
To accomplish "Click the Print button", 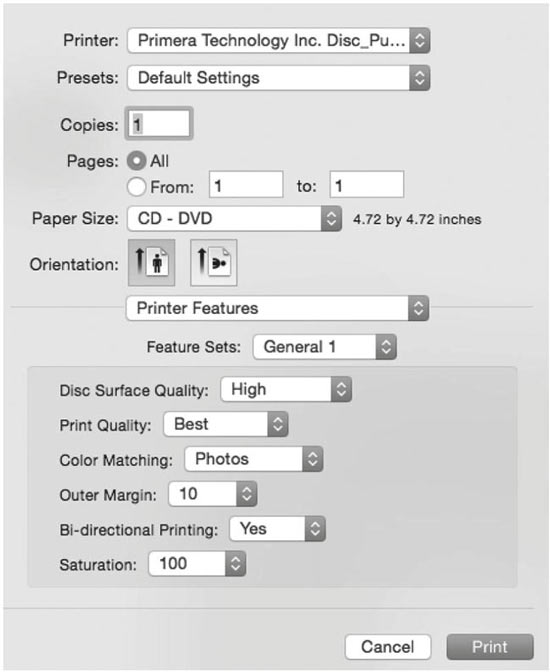I will click(490, 647).
